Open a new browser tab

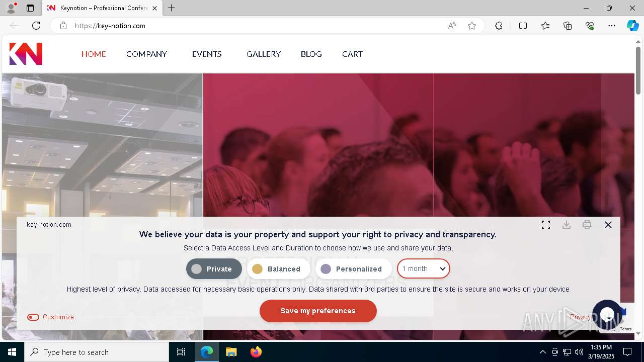point(172,8)
